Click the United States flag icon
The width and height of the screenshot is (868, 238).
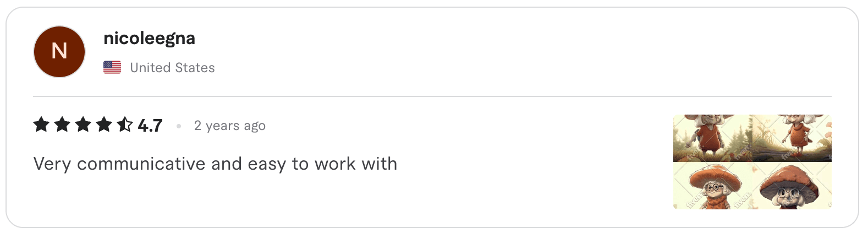[x=112, y=68]
